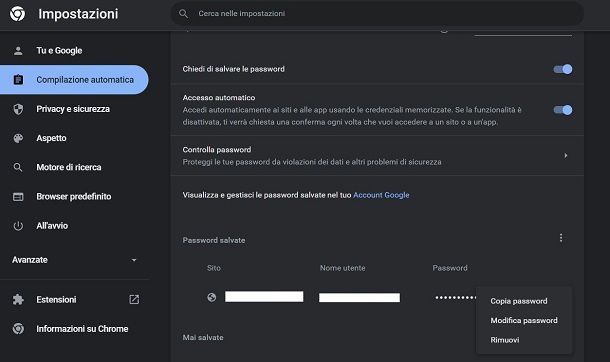Open Informazioni su Chrome page
The image size is (610, 362).
coord(82,329)
